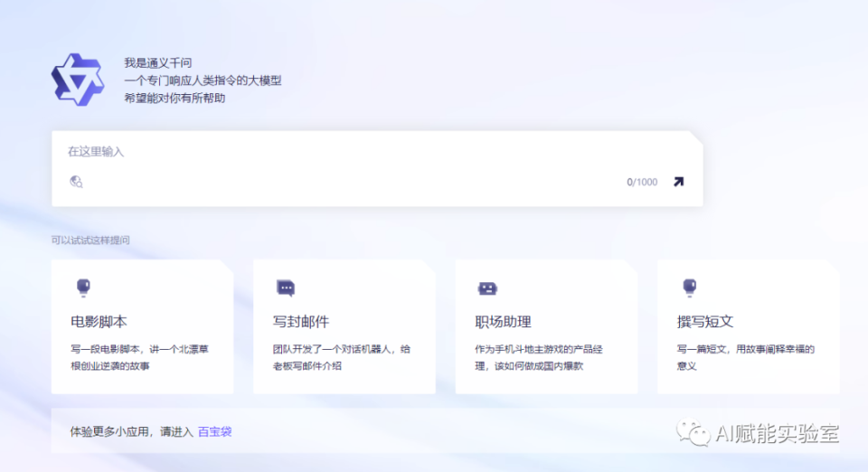868x472 pixels.
Task: Focus the 在这里输入 text input field
Action: point(378,169)
